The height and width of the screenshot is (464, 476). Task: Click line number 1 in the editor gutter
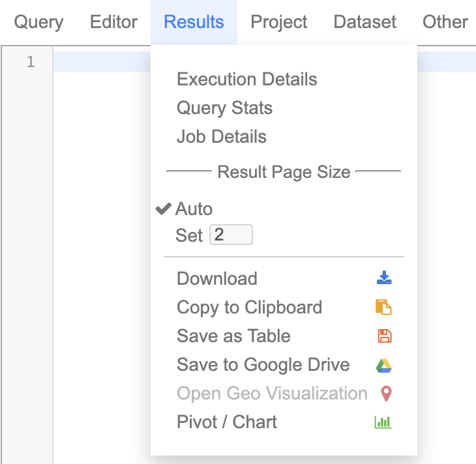31,62
